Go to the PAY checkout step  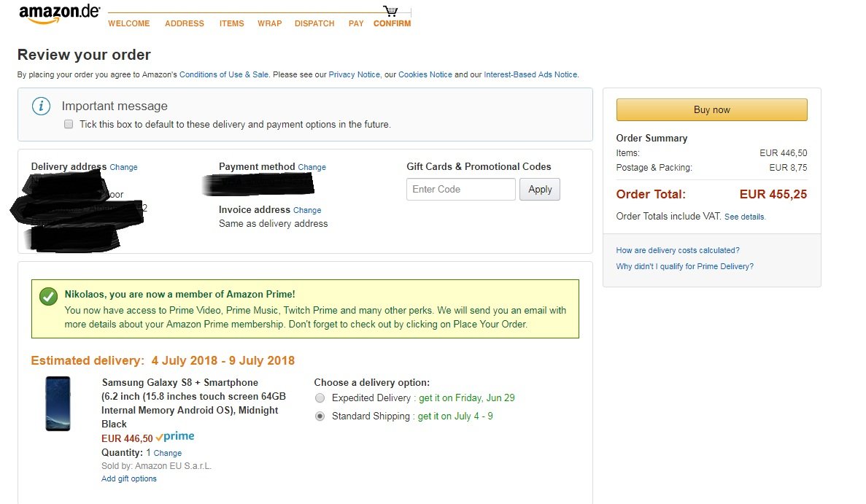pos(356,23)
